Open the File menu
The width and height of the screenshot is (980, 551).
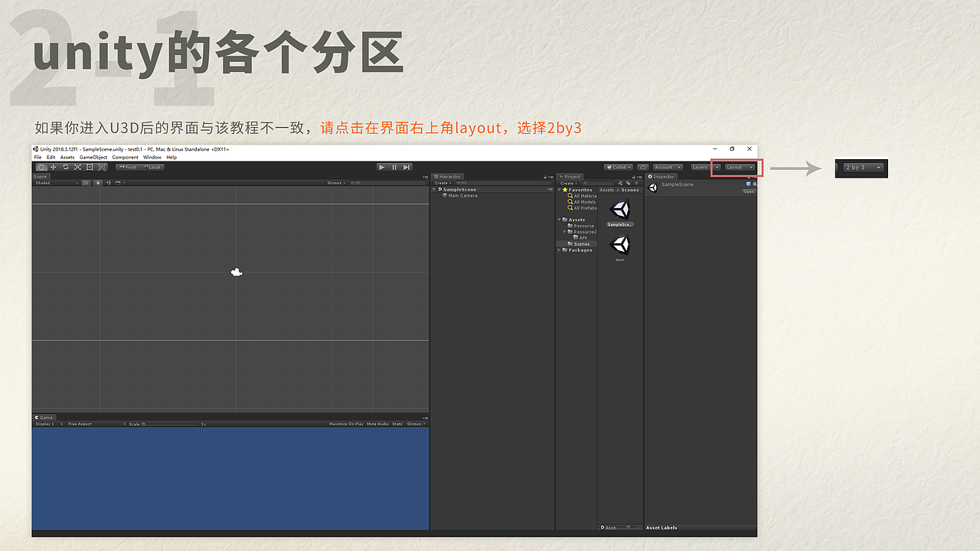38,157
